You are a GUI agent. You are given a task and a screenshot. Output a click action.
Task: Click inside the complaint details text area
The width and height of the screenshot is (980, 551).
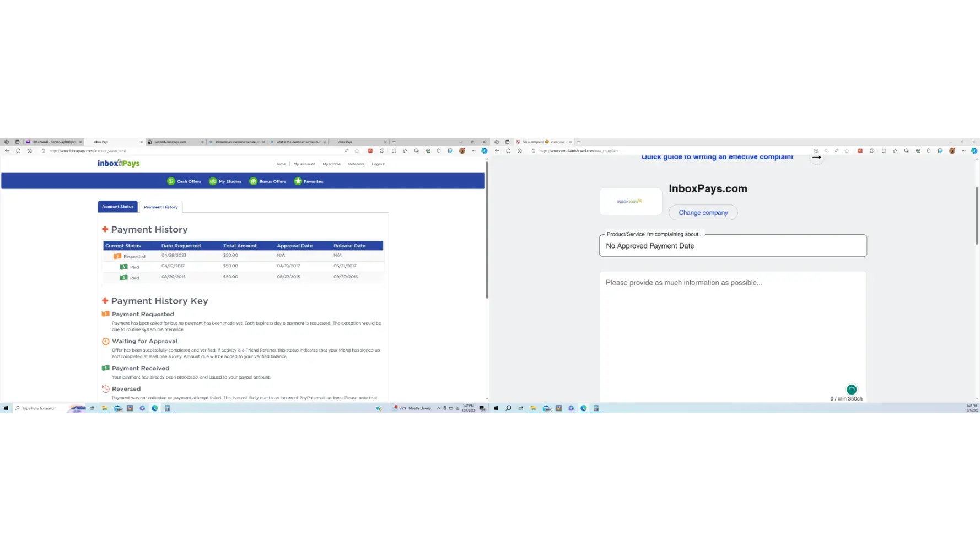[x=733, y=331]
